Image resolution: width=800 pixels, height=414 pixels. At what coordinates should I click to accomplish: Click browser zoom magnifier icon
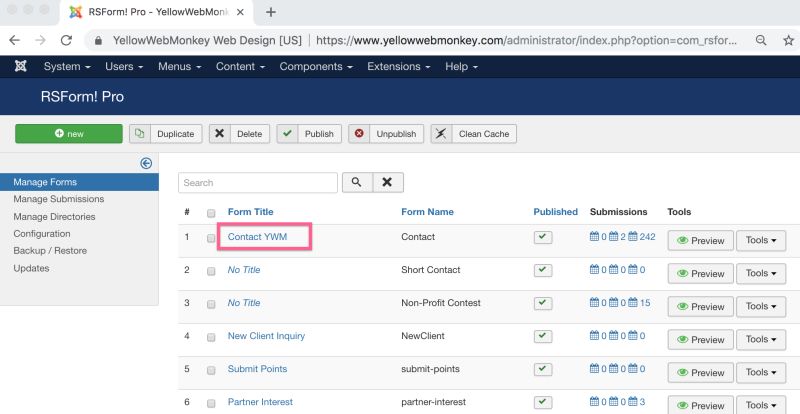(761, 40)
